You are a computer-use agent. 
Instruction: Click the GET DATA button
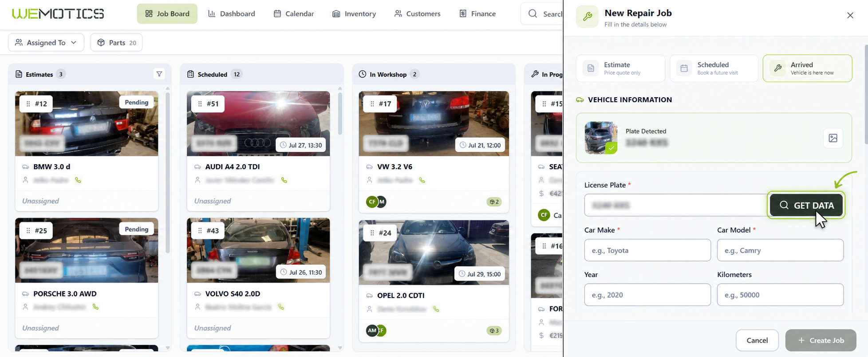point(806,205)
